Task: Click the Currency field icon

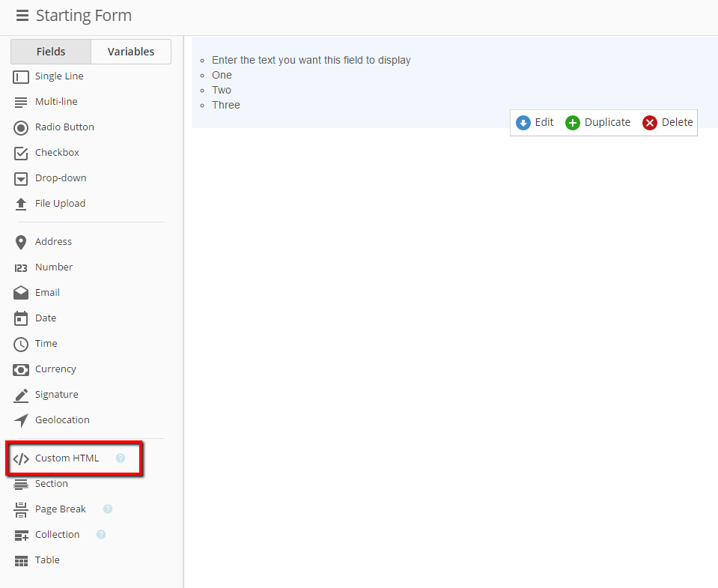Action: [x=21, y=369]
